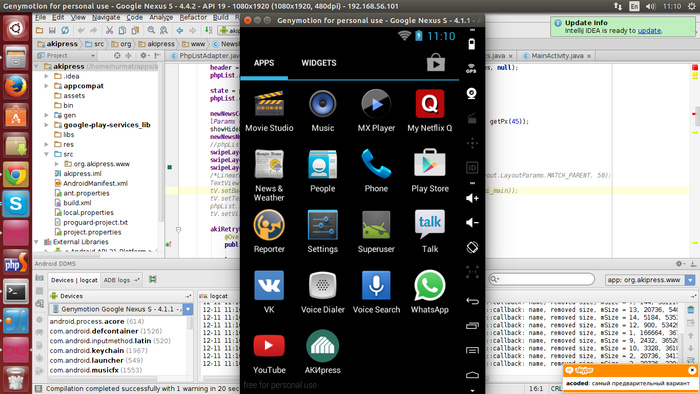Open Skype from the Ubuntu launcher
Viewport: 700px width, 394px height.
(x=16, y=204)
